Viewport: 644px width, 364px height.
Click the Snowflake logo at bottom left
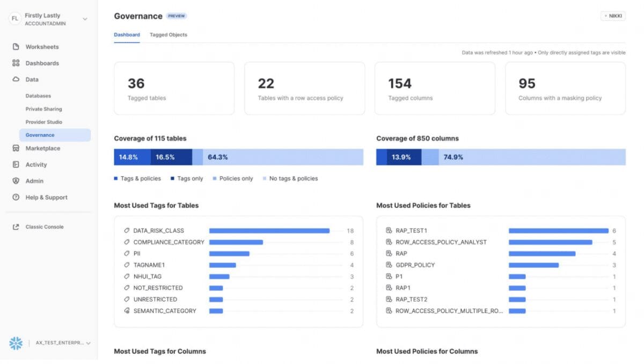pyautogui.click(x=16, y=343)
